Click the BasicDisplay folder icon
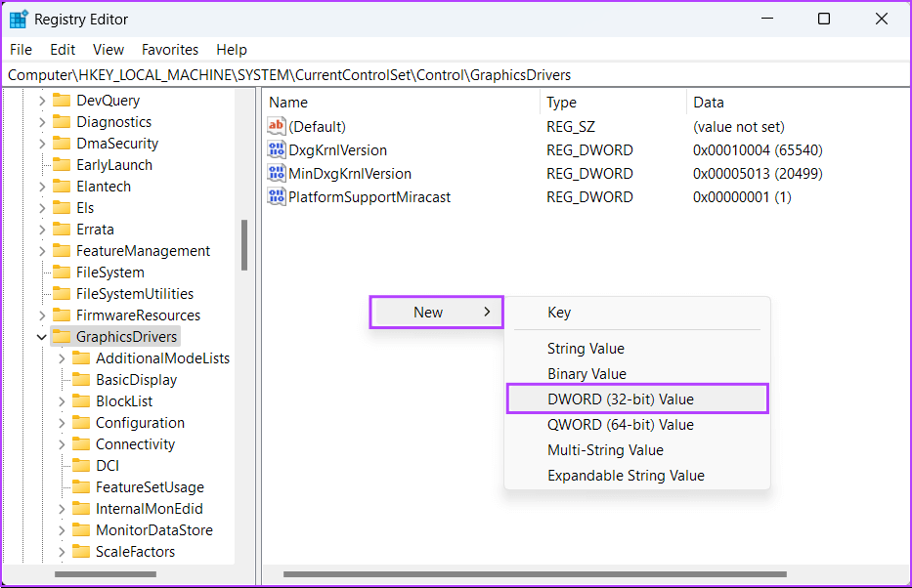 pos(81,380)
